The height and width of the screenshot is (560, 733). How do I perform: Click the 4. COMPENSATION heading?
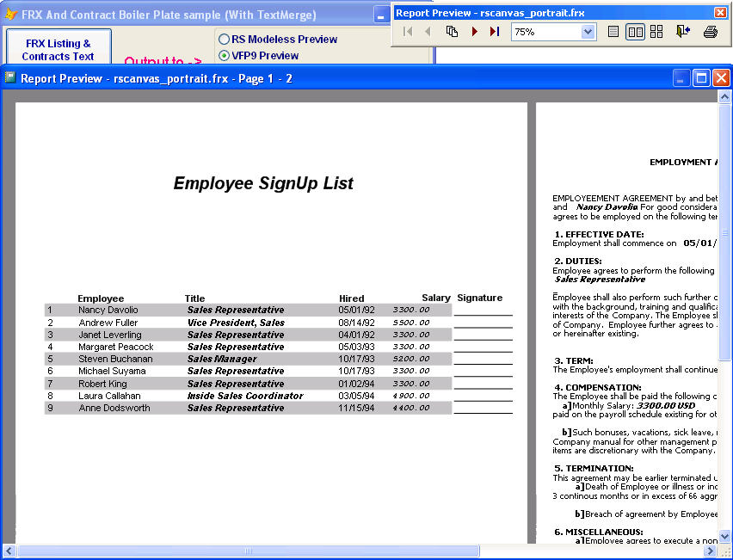598,387
